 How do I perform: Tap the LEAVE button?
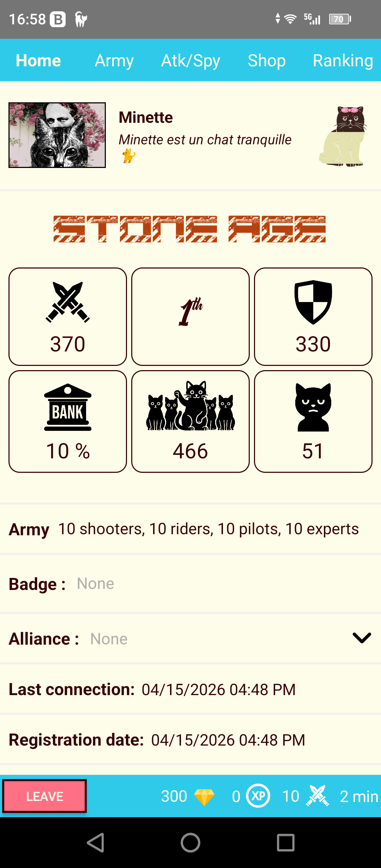coord(44,796)
